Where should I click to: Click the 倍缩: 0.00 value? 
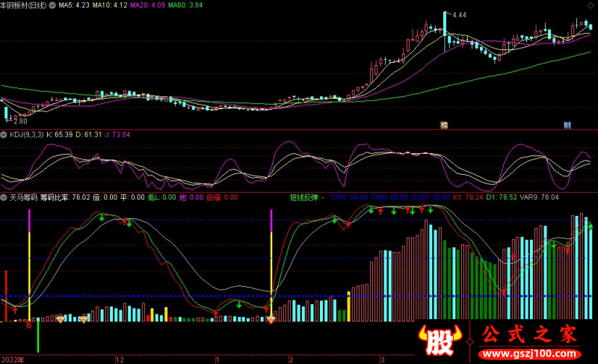click(x=222, y=197)
